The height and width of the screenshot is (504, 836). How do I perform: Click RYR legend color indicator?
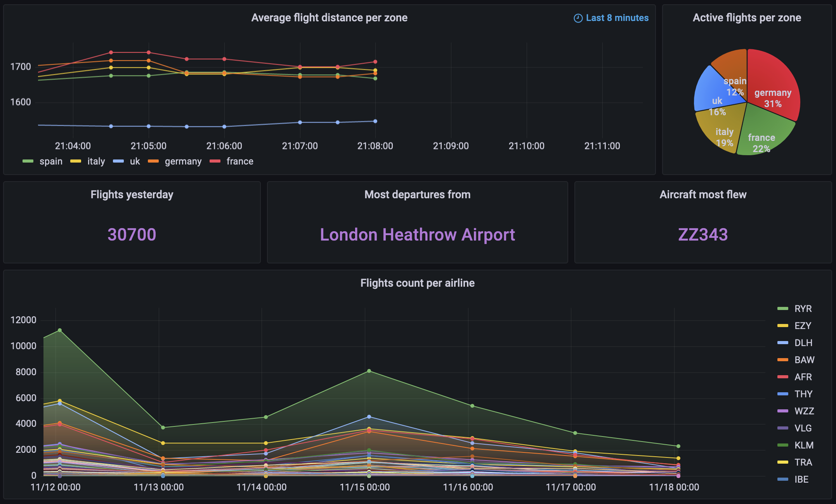[783, 309]
